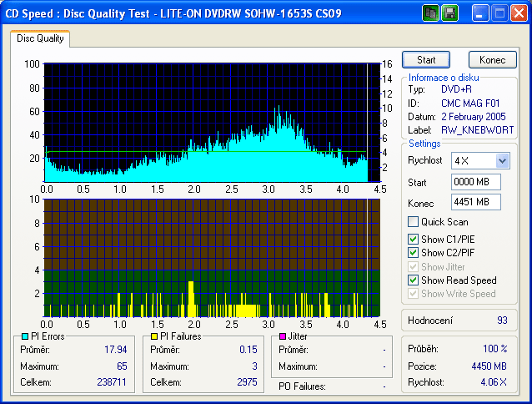Maximize the CD Speed window
532x404 pixels.
pyautogui.click(x=499, y=13)
